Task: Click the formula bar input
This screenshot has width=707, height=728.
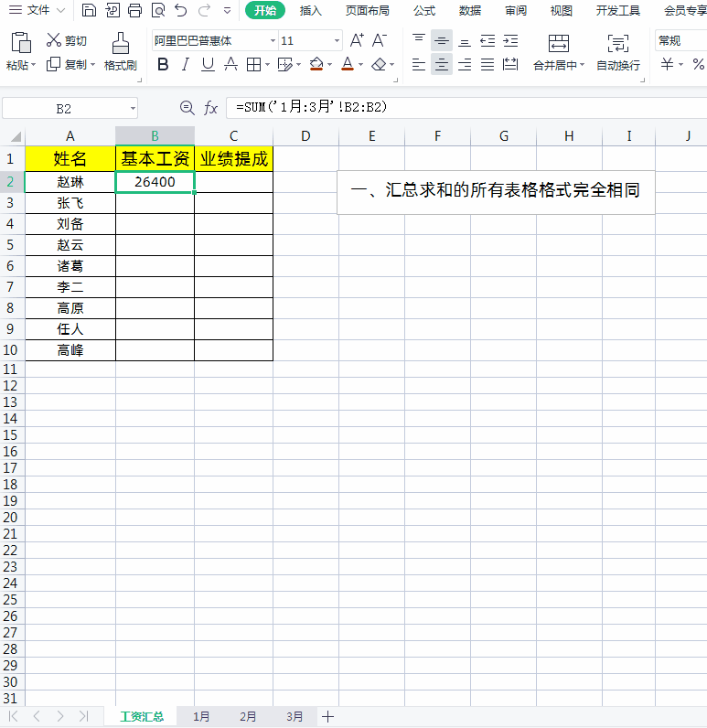Action: coord(466,108)
